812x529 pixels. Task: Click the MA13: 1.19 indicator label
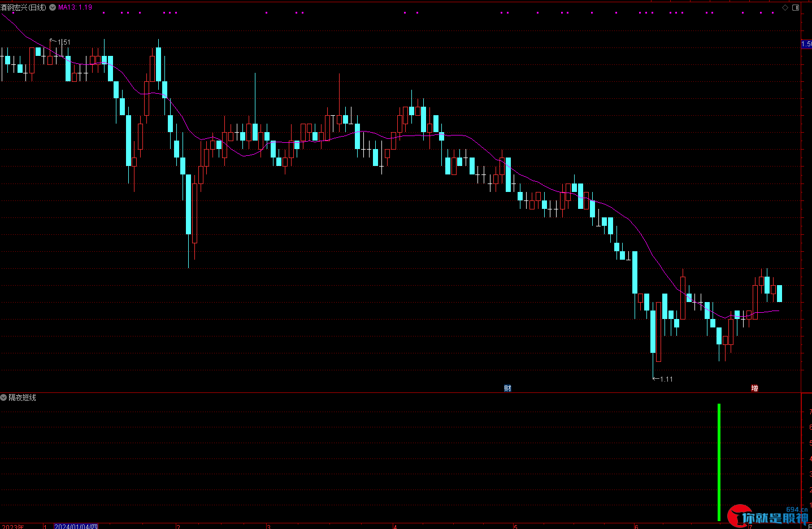pos(75,7)
